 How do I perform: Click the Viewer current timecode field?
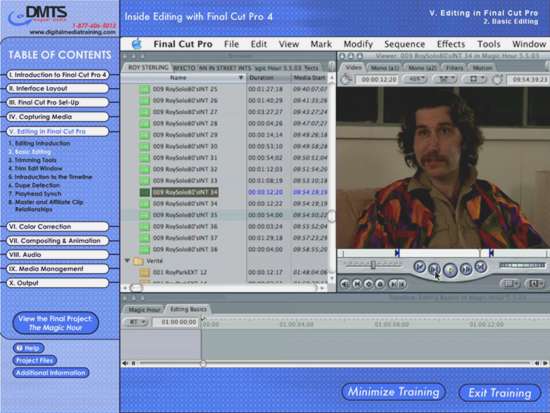(x=529, y=80)
